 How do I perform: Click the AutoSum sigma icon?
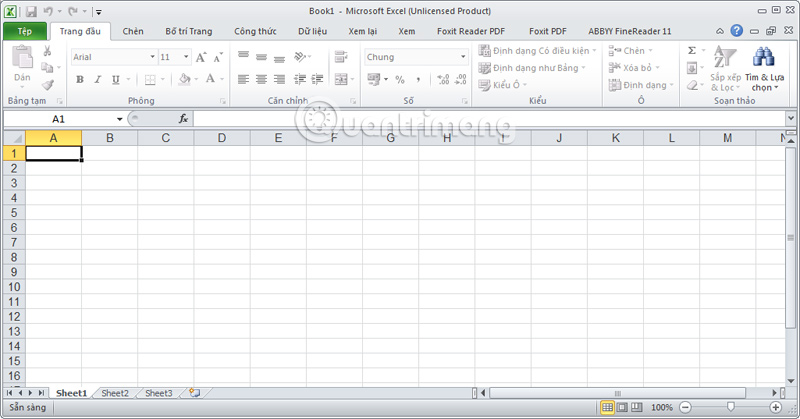[x=692, y=51]
